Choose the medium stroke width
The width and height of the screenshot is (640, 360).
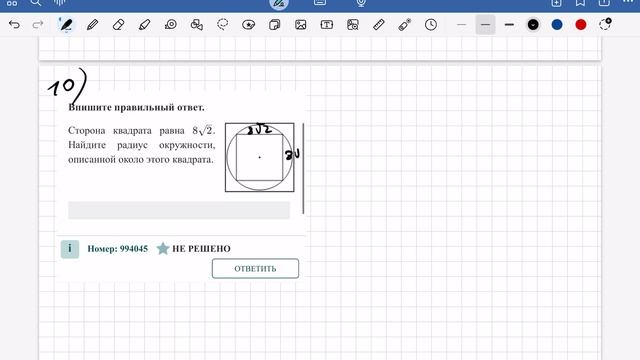click(485, 25)
